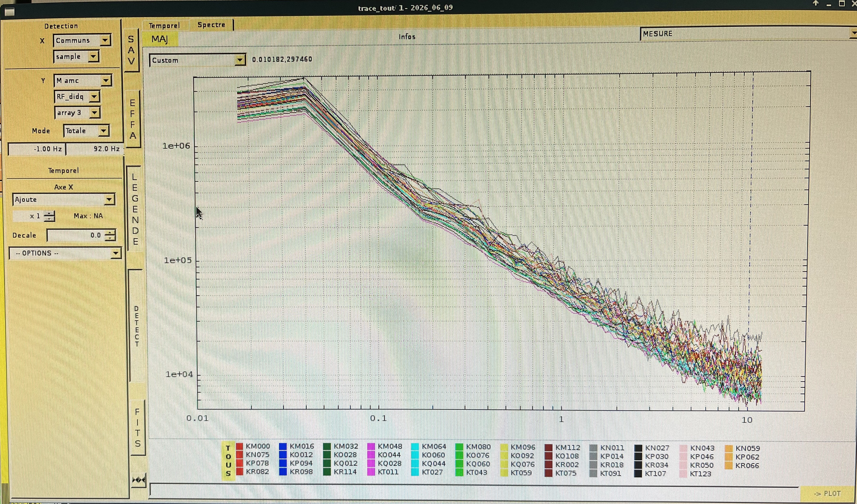857x504 pixels.
Task: Switch to the Spectre tab
Action: pos(212,25)
